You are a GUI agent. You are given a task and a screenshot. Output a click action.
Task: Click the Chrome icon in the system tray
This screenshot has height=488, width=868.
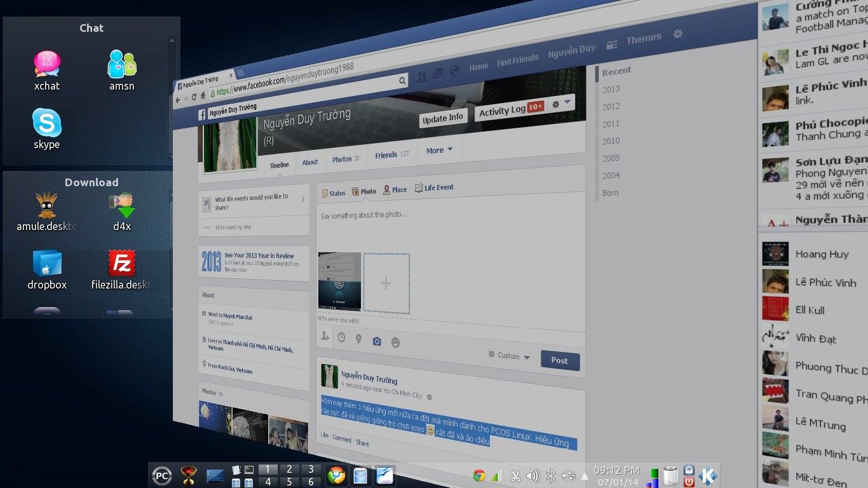click(x=479, y=475)
